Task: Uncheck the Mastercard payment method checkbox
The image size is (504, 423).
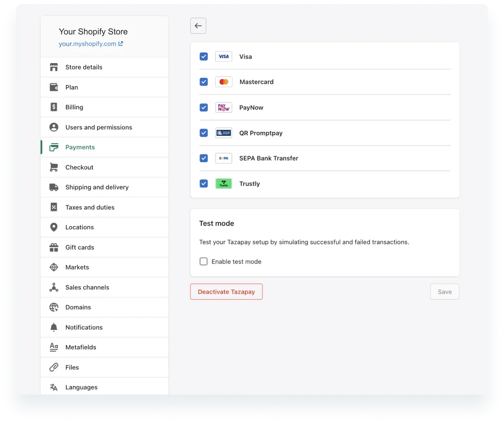Action: tap(204, 82)
